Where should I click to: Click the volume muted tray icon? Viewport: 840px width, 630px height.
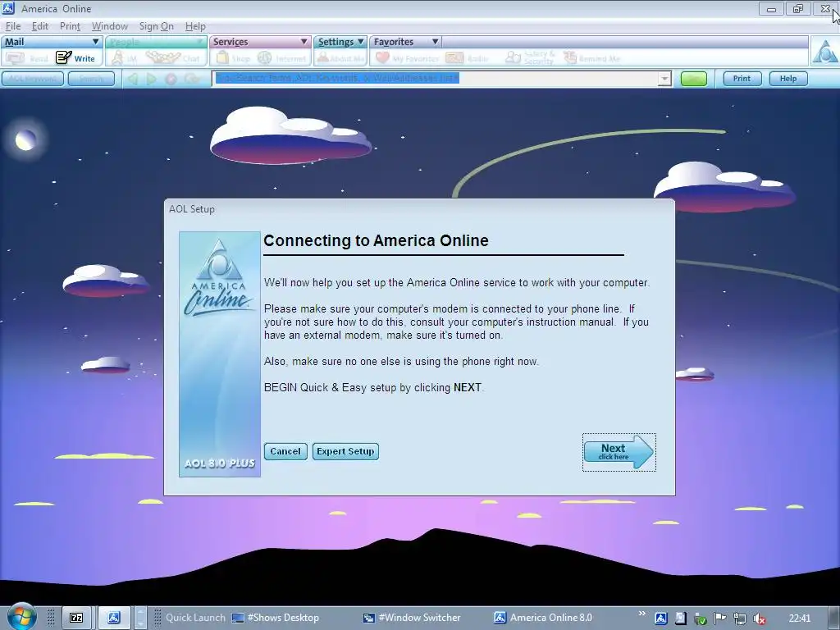(759, 619)
